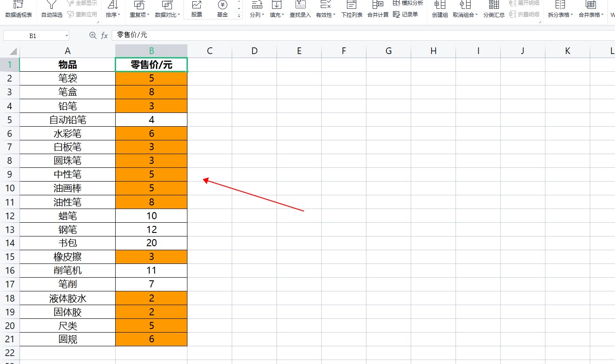The width and height of the screenshot is (615, 364).
Task: Click the 模拟分析 what-if analysis button
Action: [408, 3]
